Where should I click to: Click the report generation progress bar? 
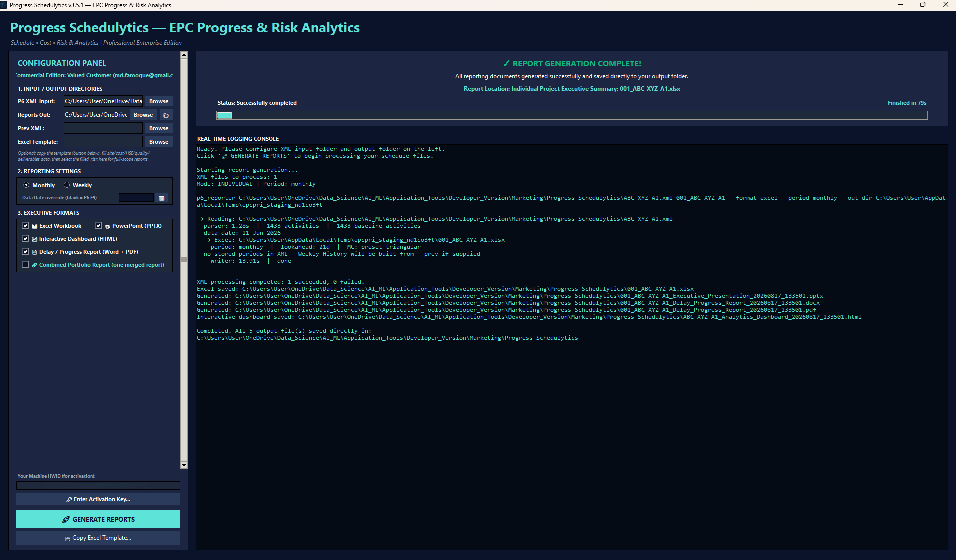572,115
